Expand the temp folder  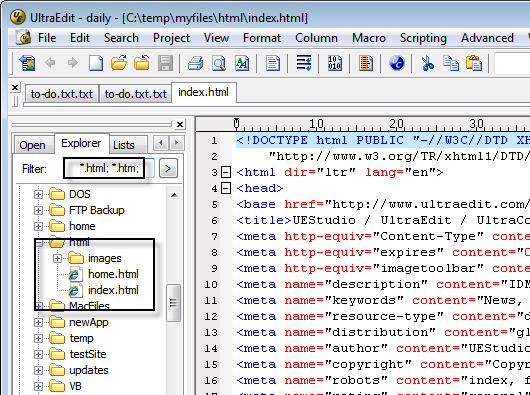[x=38, y=338]
